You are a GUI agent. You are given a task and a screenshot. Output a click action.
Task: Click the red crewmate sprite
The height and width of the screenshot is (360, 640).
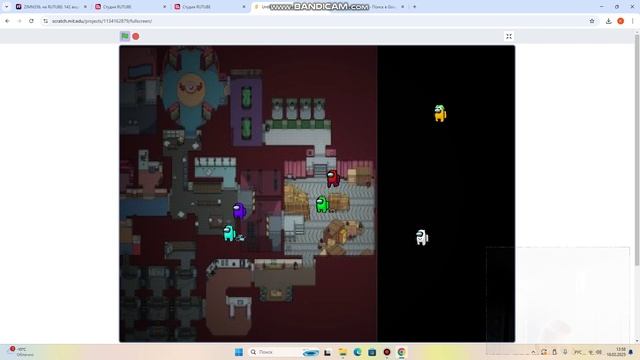[x=333, y=178]
